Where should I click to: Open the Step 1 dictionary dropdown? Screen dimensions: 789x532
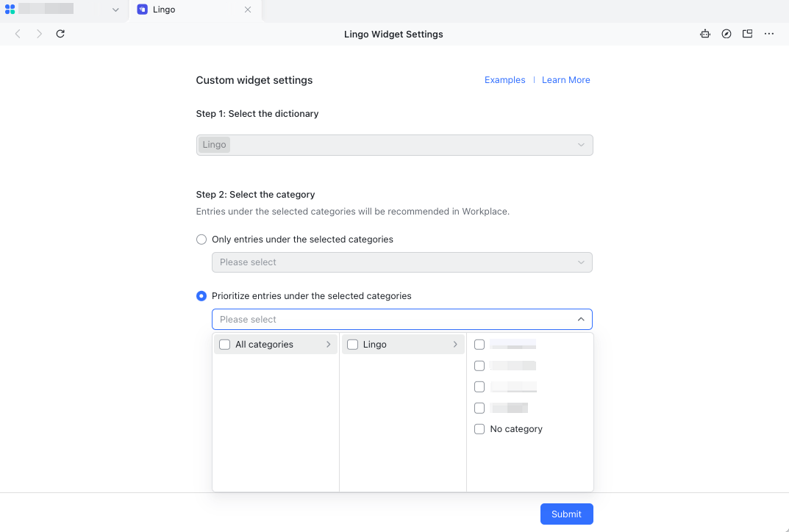click(x=394, y=145)
